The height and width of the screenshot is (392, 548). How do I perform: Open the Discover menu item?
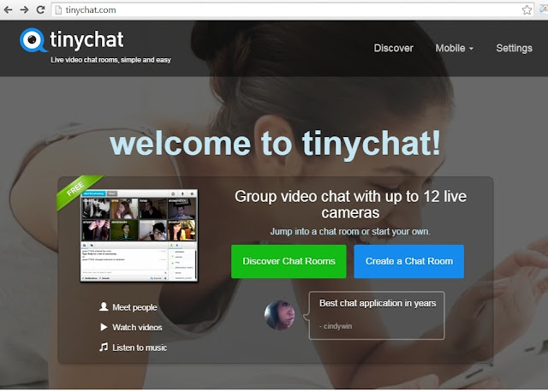pos(394,48)
